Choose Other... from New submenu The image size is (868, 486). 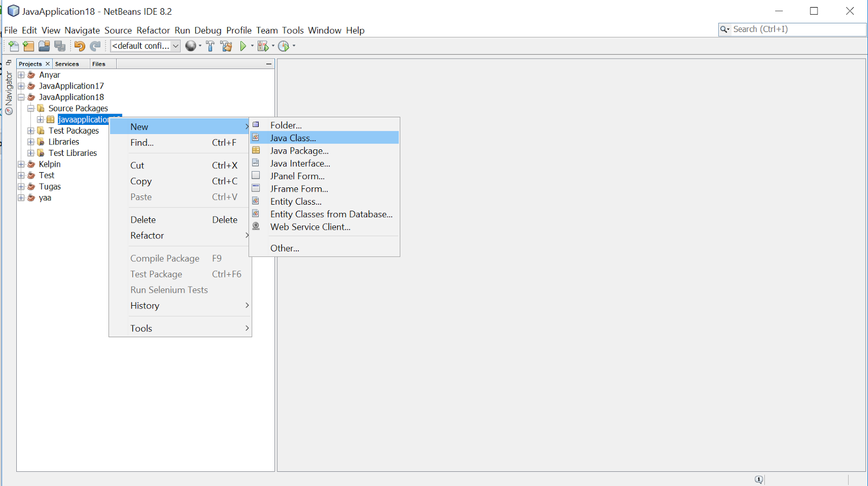pos(324,248)
